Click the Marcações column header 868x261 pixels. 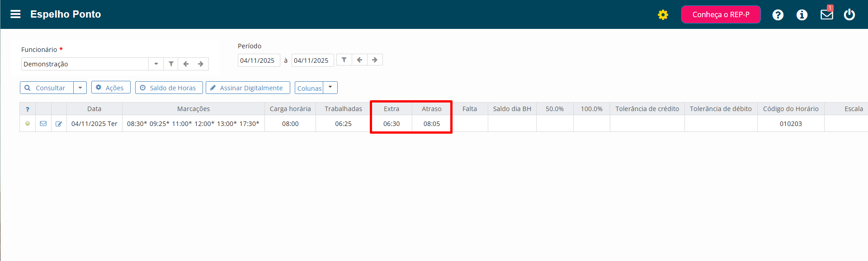pyautogui.click(x=193, y=109)
